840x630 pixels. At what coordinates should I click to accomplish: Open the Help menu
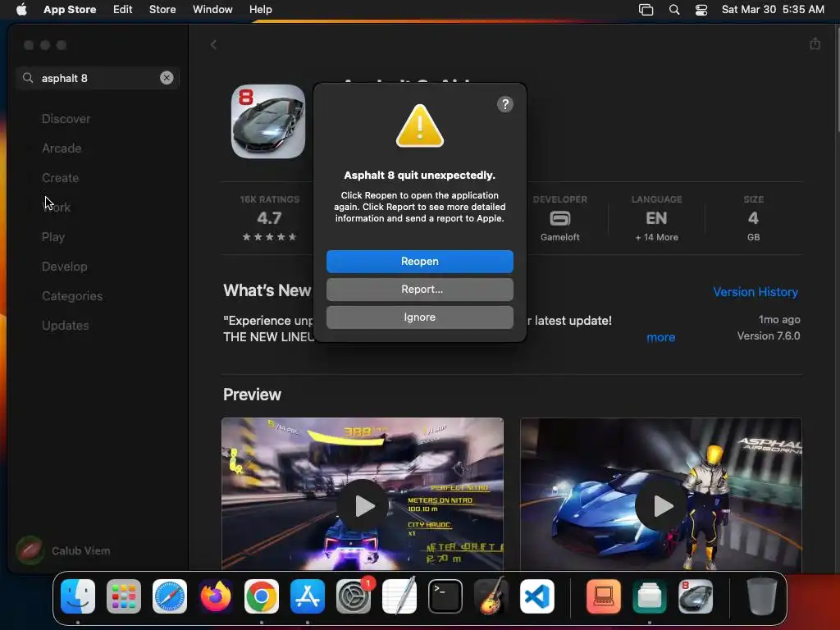tap(260, 10)
